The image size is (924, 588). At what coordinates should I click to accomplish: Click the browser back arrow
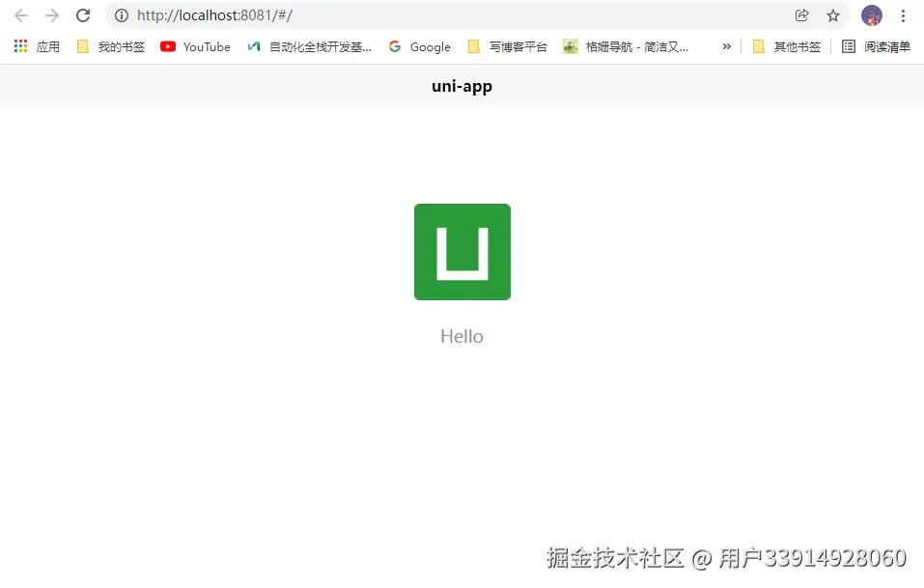[x=21, y=15]
